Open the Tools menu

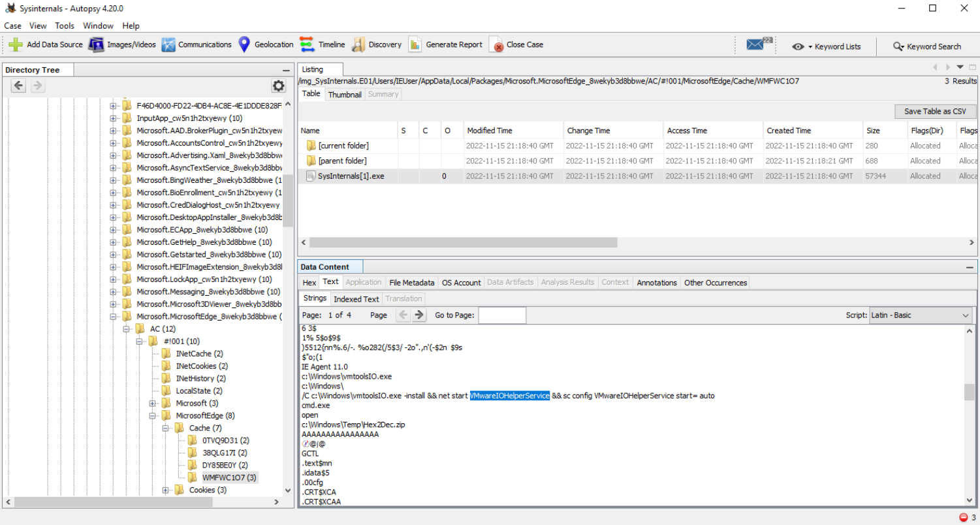tap(65, 25)
